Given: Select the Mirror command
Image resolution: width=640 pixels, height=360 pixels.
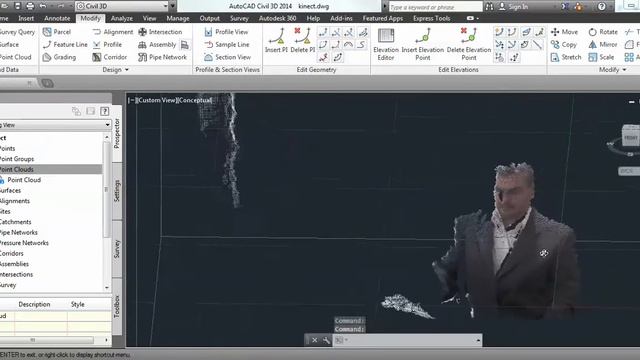Looking at the screenshot, I should click(602, 44).
